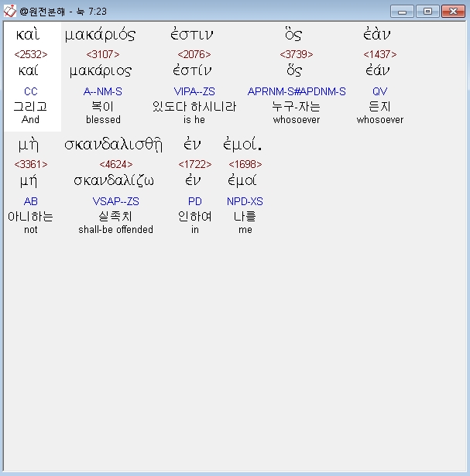Select the verse word ἐὰν
The width and height of the screenshot is (470, 476).
(x=377, y=34)
